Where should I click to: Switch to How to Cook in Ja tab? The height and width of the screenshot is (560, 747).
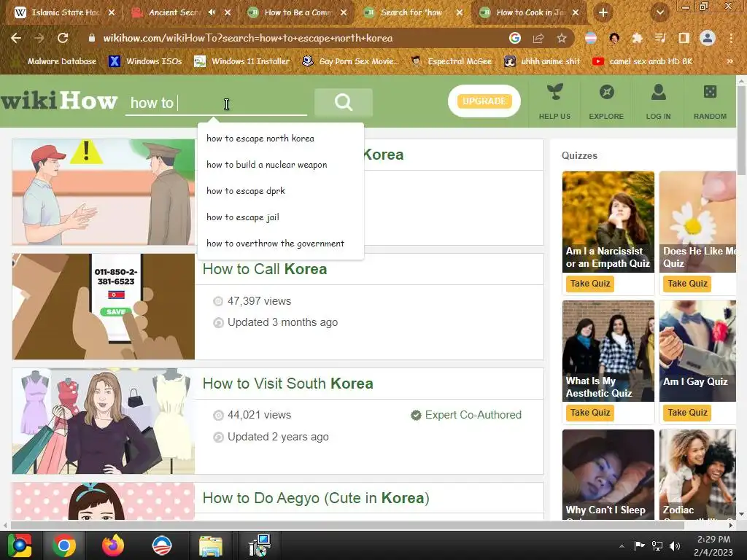click(x=530, y=12)
